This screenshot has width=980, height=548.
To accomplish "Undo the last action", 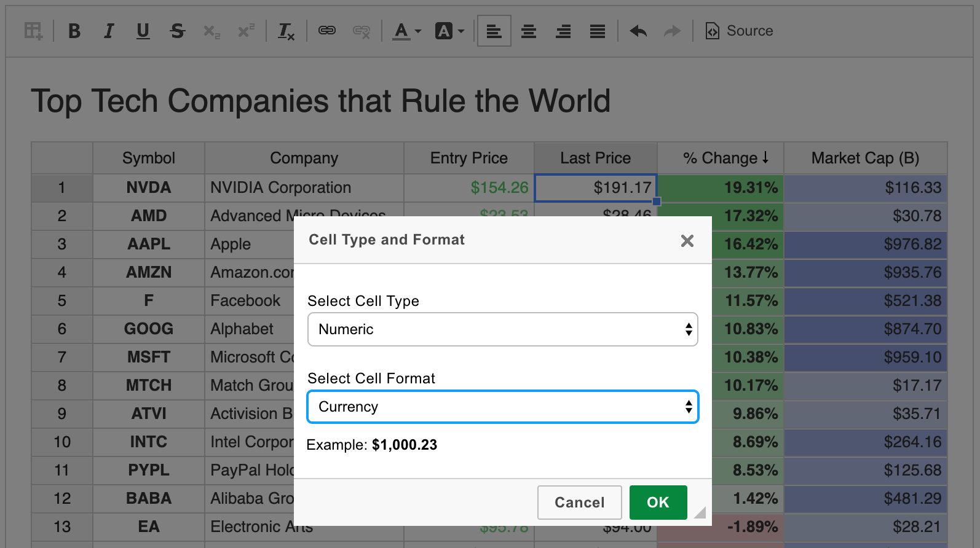I will point(639,31).
